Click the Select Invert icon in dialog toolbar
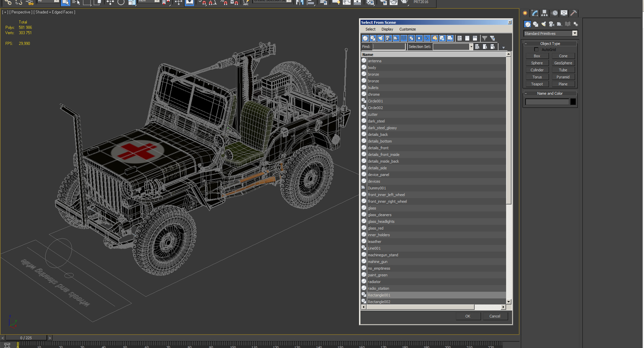Viewport: 644px width, 348px height. (x=475, y=38)
